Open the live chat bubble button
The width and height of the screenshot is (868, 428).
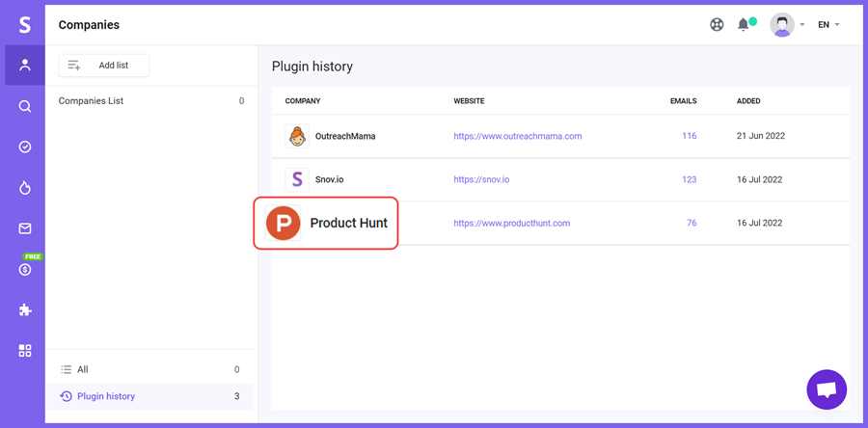[x=827, y=389]
